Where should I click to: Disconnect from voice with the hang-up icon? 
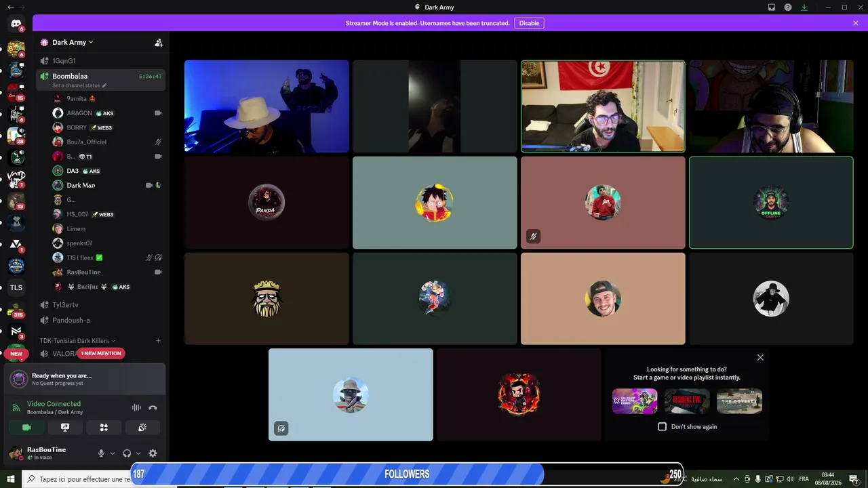coord(153,407)
